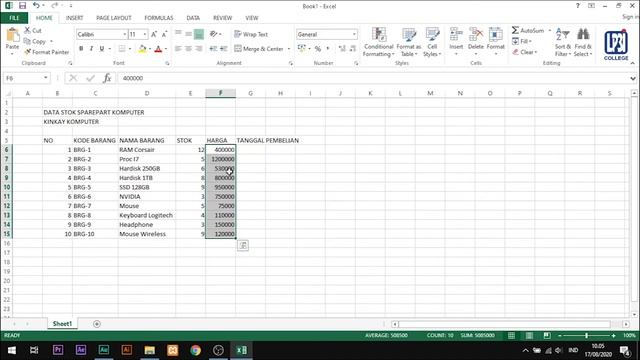Viewport: 640px width, 360px height.
Task: Open Cell Styles
Action: 432,42
